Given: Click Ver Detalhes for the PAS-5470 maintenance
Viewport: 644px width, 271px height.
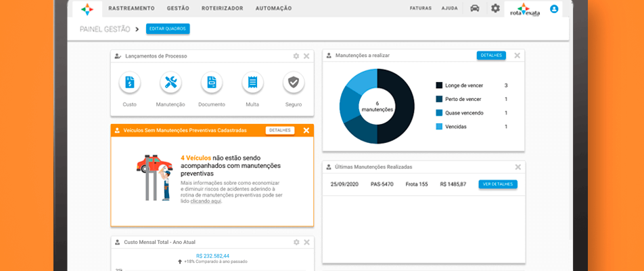Looking at the screenshot, I should pos(497,184).
